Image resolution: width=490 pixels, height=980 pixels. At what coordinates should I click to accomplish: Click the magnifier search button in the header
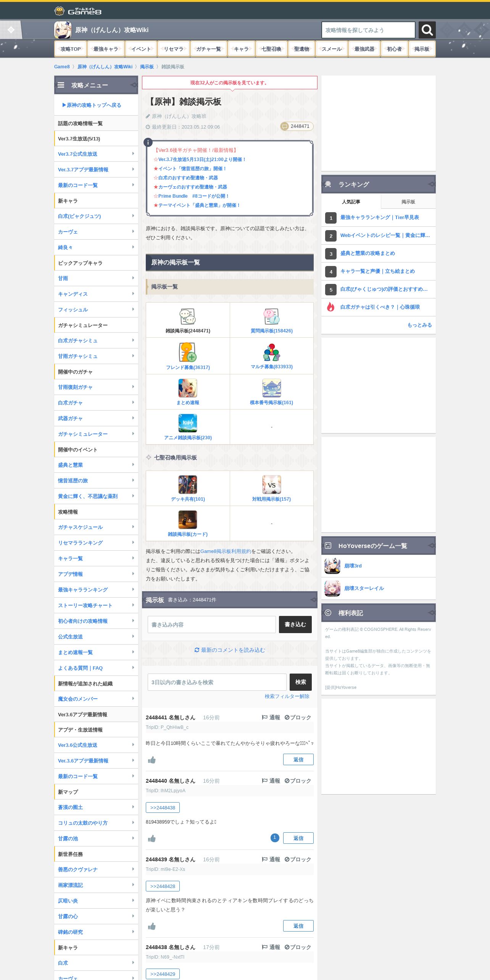(x=427, y=30)
